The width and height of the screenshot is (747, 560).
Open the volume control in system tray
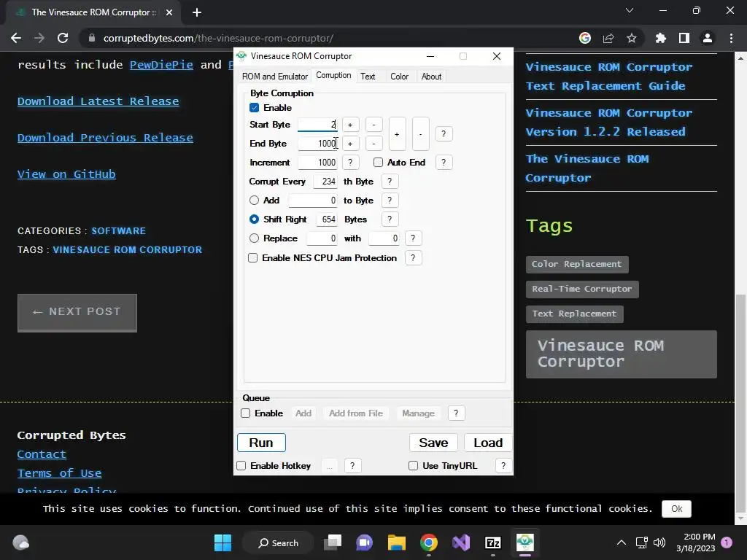click(x=659, y=542)
